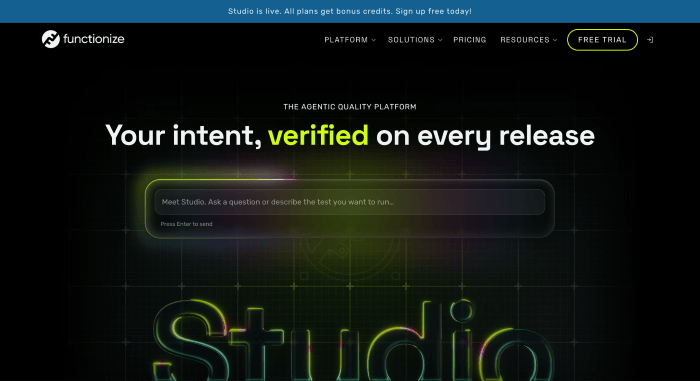The image size is (700, 381).
Task: Click the Functionize logo
Action: [x=83, y=39]
